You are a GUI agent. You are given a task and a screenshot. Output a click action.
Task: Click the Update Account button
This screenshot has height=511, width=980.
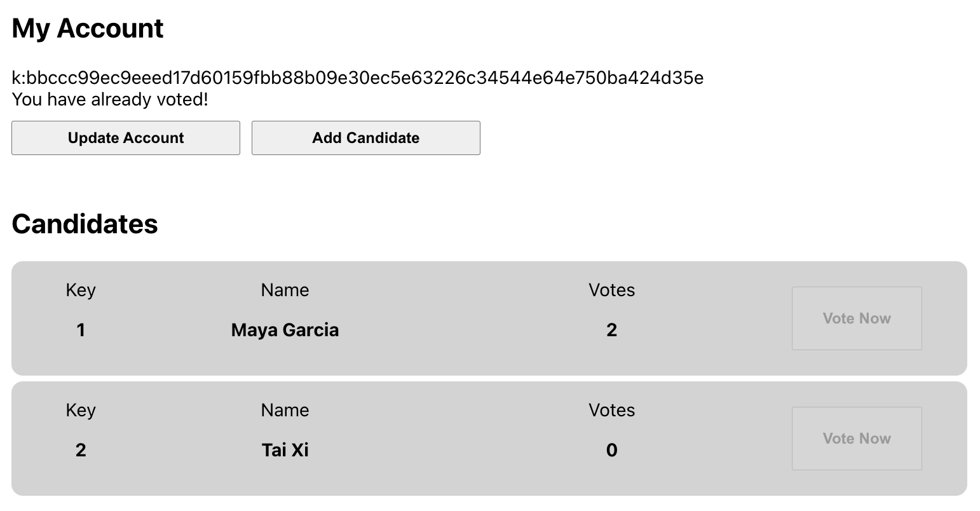point(125,137)
